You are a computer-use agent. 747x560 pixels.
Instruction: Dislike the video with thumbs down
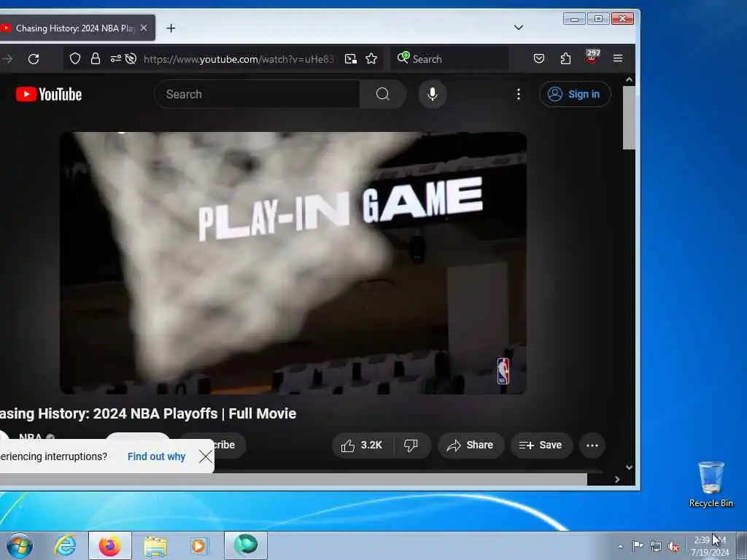coord(411,446)
